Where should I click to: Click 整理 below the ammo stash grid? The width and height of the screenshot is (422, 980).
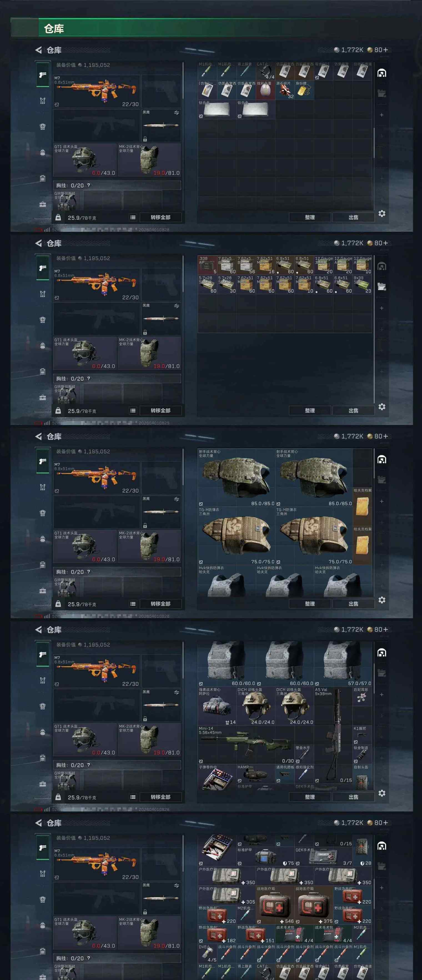(310, 411)
